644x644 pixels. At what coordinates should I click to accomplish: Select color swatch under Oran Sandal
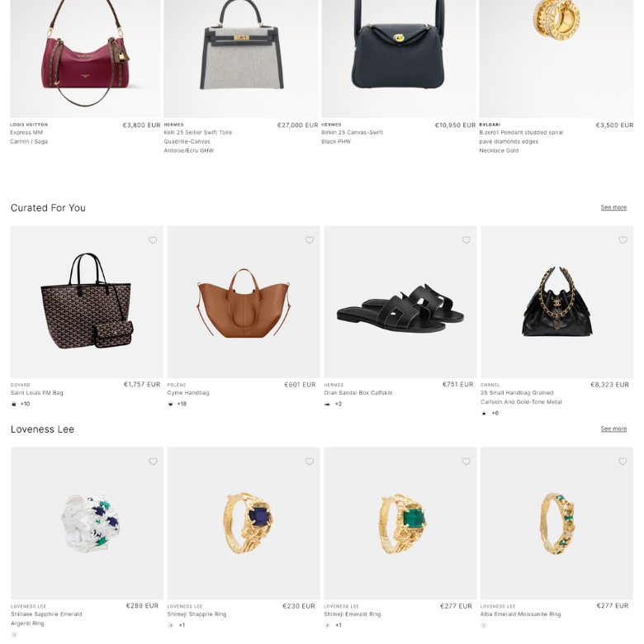click(327, 404)
